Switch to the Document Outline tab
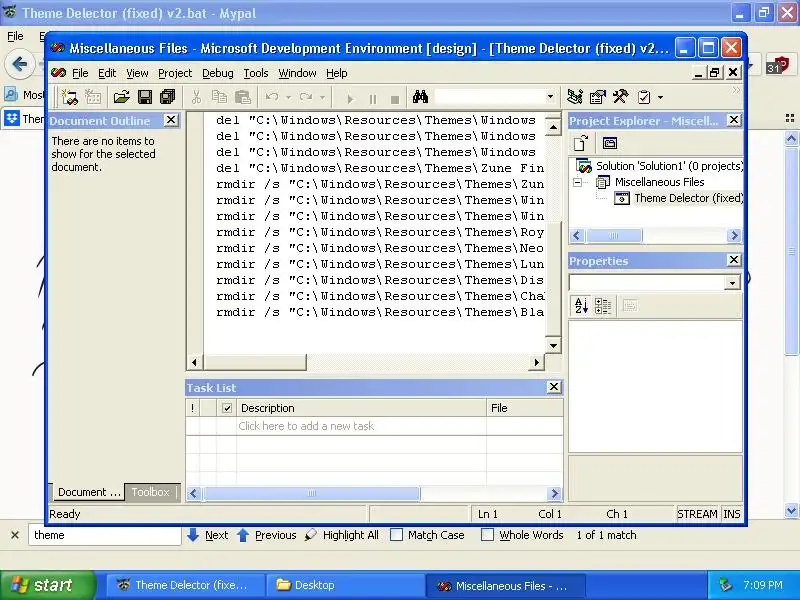The height and width of the screenshot is (600, 800). (88, 492)
